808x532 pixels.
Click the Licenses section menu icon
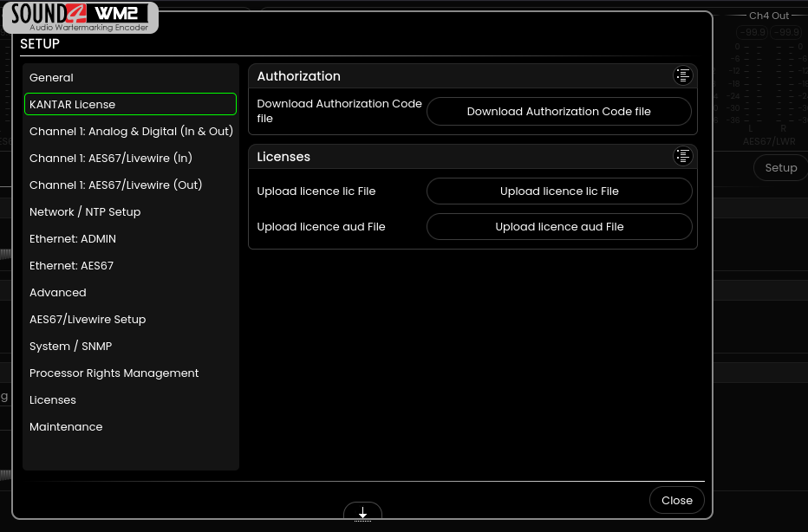[x=683, y=156]
